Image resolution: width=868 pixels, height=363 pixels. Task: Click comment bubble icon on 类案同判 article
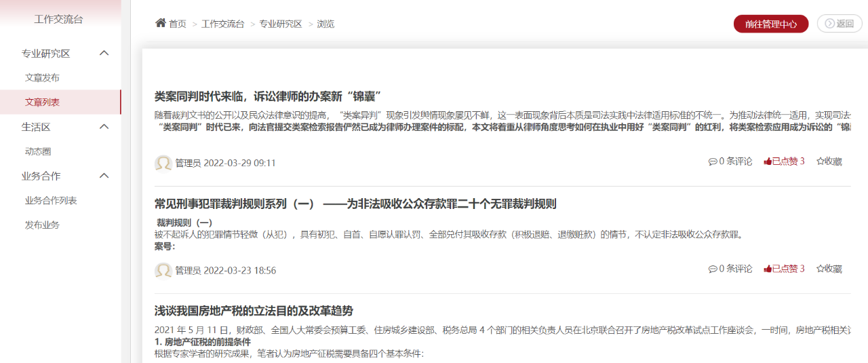click(713, 161)
